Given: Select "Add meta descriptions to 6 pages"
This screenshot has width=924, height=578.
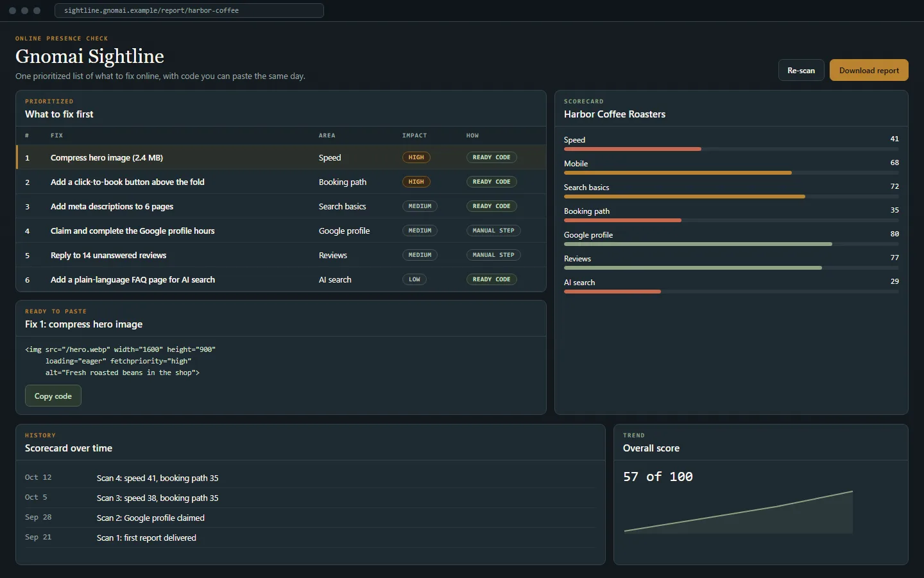Looking at the screenshot, I should tap(281, 206).
